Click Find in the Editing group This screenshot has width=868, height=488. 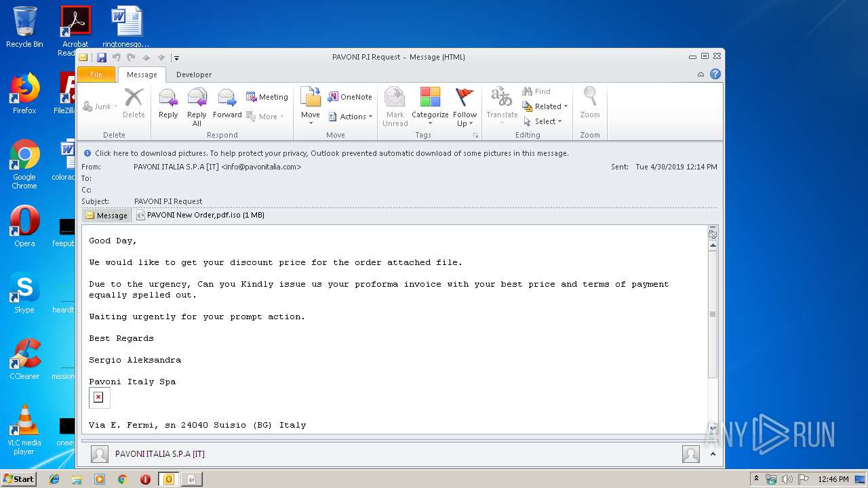(536, 91)
